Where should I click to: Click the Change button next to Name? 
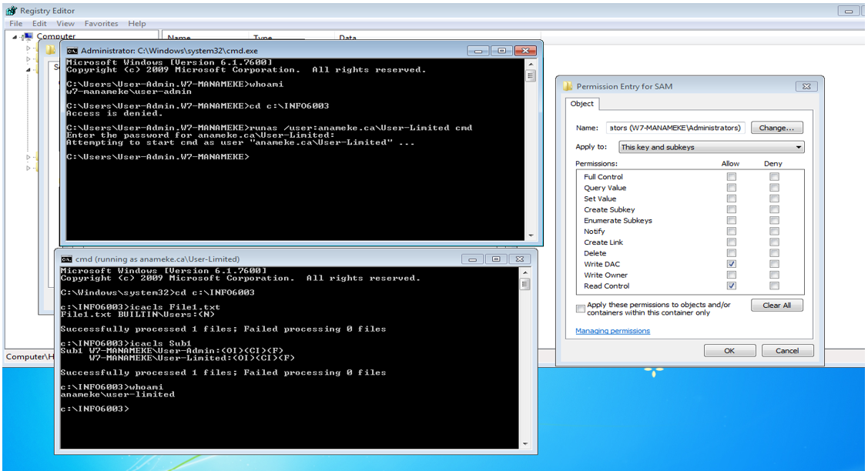(x=778, y=128)
